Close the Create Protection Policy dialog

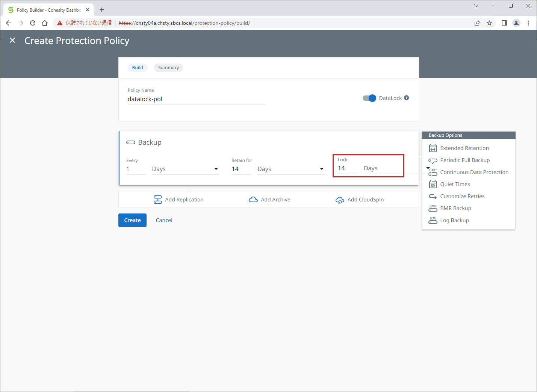12,41
